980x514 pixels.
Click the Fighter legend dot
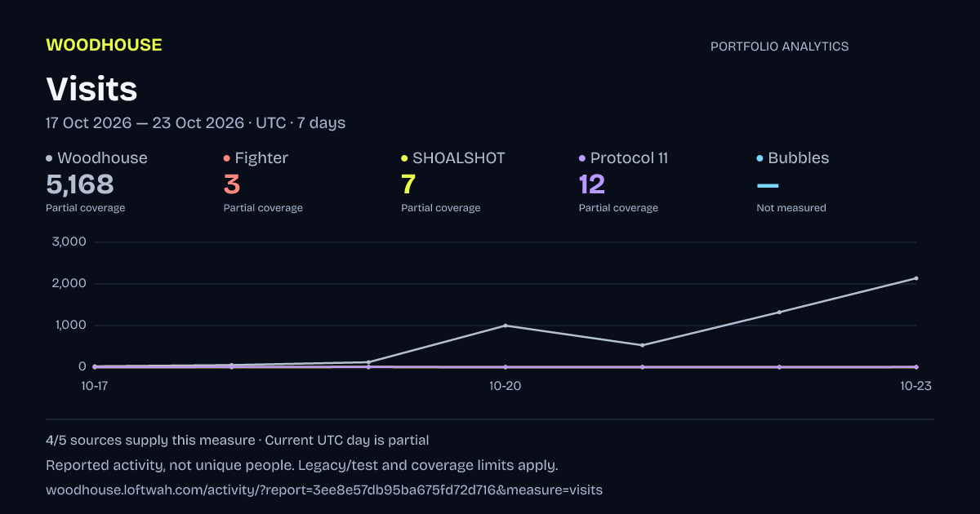(x=227, y=158)
